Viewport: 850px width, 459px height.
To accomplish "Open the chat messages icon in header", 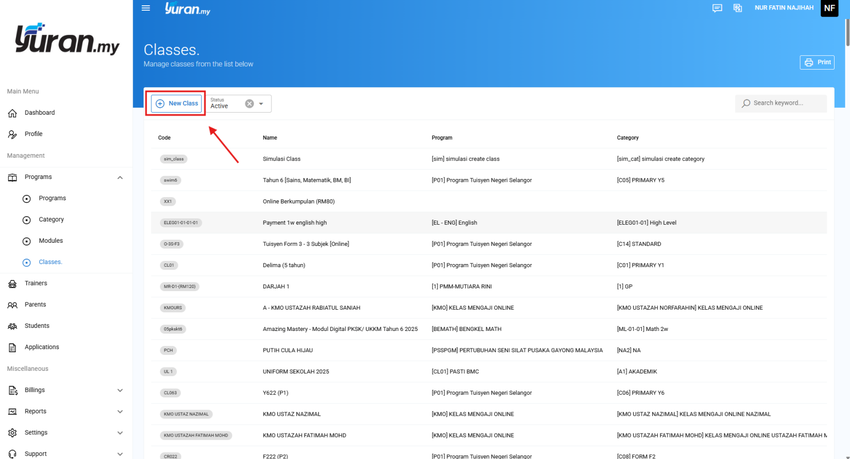I will tap(717, 8).
